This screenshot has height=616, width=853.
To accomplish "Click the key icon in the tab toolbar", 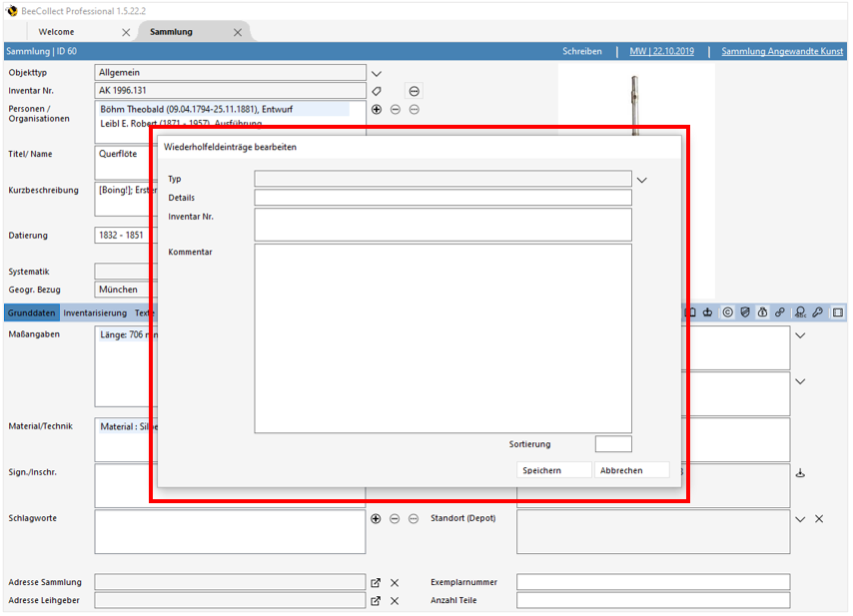I will point(817,312).
